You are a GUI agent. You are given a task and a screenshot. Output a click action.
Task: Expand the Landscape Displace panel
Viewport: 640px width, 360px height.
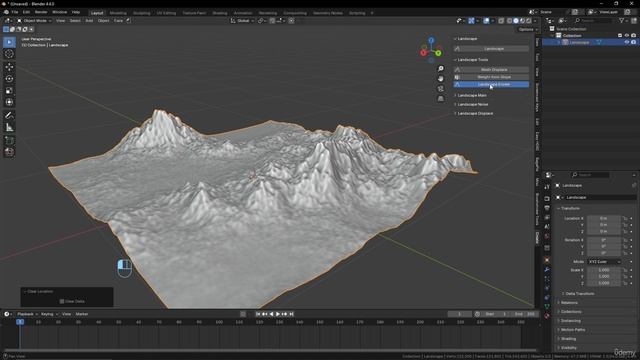click(x=475, y=113)
